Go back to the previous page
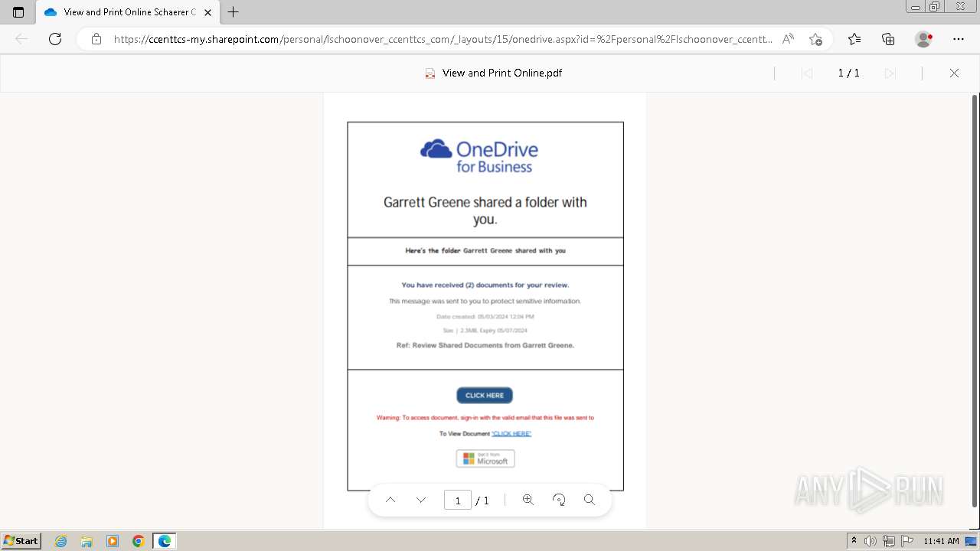This screenshot has height=551, width=980. [x=21, y=39]
